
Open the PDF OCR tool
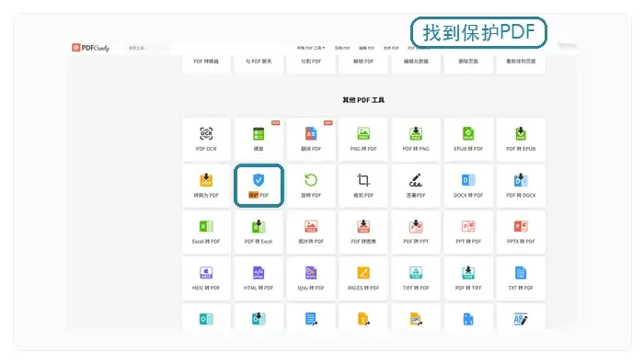click(206, 140)
